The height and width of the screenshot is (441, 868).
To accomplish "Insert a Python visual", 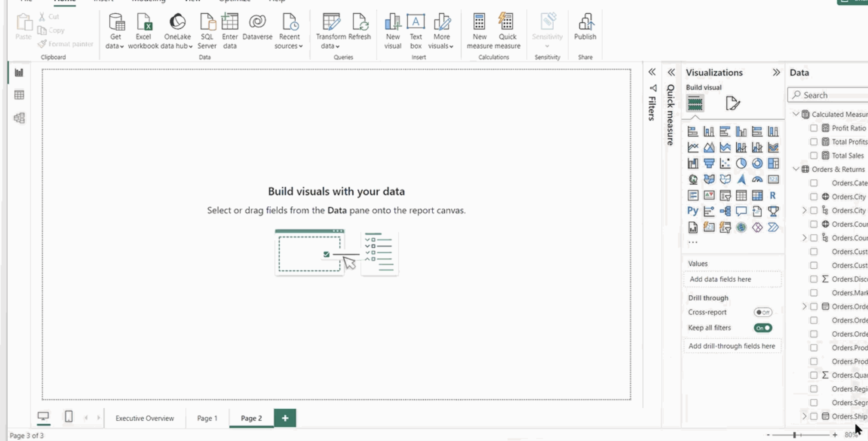I will pyautogui.click(x=693, y=211).
